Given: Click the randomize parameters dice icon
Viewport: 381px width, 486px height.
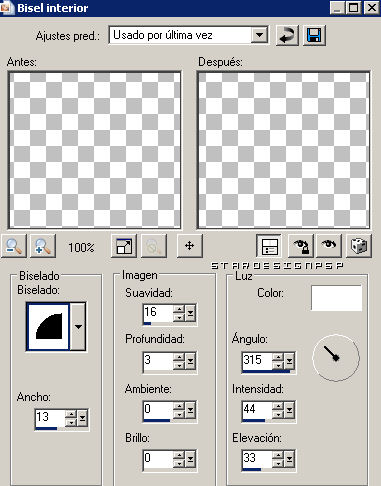Looking at the screenshot, I should pyautogui.click(x=359, y=246).
